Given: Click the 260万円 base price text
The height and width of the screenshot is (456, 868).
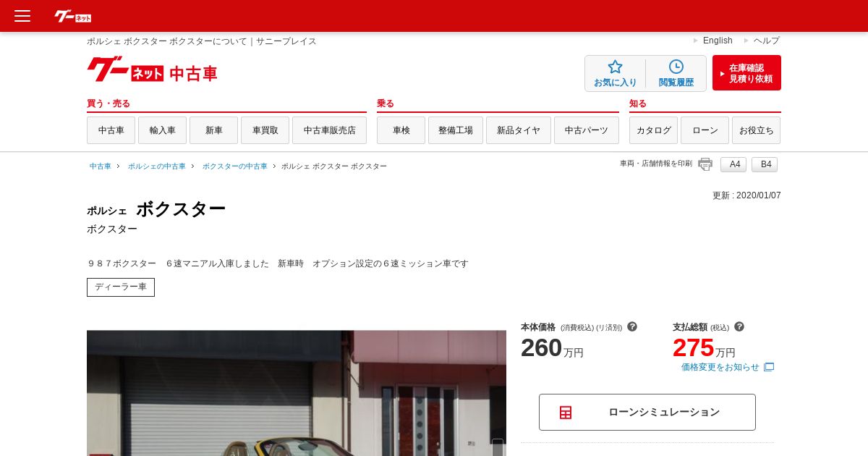Looking at the screenshot, I should pos(552,348).
